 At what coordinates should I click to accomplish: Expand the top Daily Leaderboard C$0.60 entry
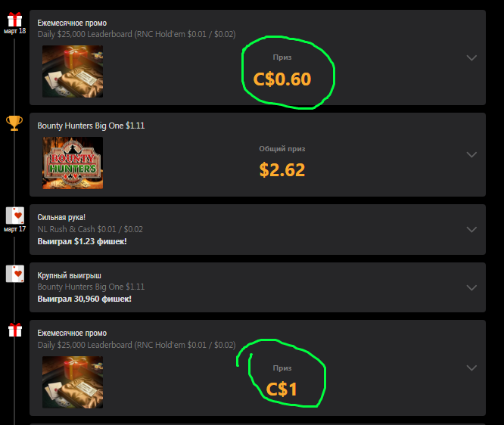[471, 57]
